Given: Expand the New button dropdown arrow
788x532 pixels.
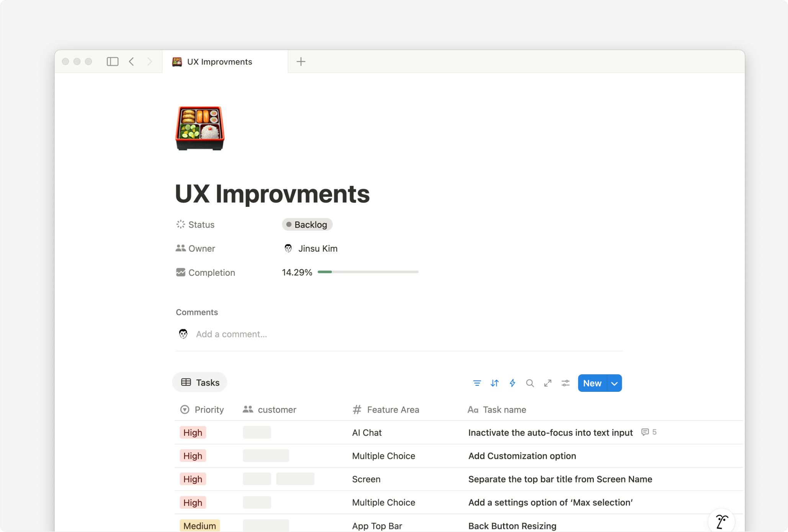Looking at the screenshot, I should pos(614,383).
